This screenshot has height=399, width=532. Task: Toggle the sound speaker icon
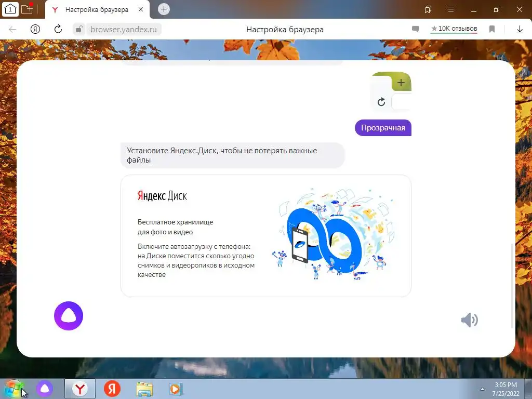470,320
